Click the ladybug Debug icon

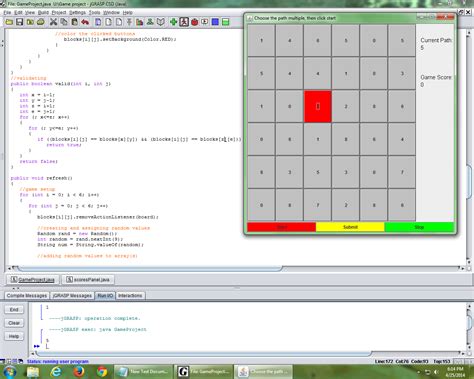[194, 22]
